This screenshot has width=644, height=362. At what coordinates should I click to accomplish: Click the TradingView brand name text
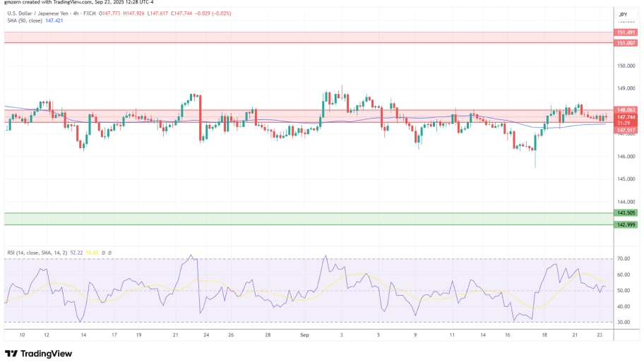(46, 354)
